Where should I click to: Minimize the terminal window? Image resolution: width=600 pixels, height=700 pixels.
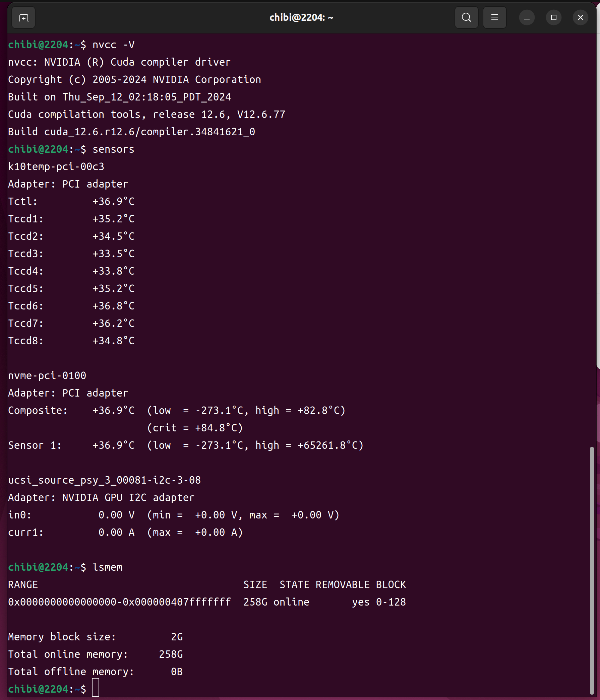[x=526, y=17]
